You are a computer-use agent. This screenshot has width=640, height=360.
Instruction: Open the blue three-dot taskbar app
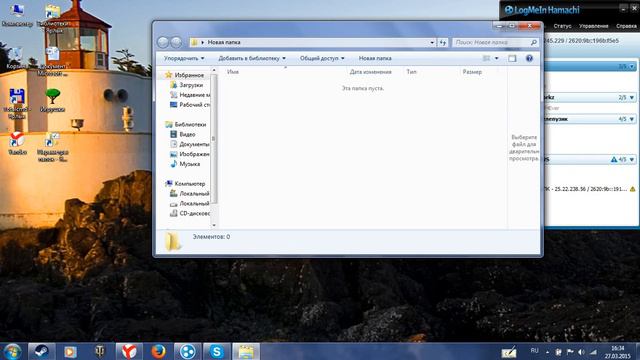pos(188,351)
